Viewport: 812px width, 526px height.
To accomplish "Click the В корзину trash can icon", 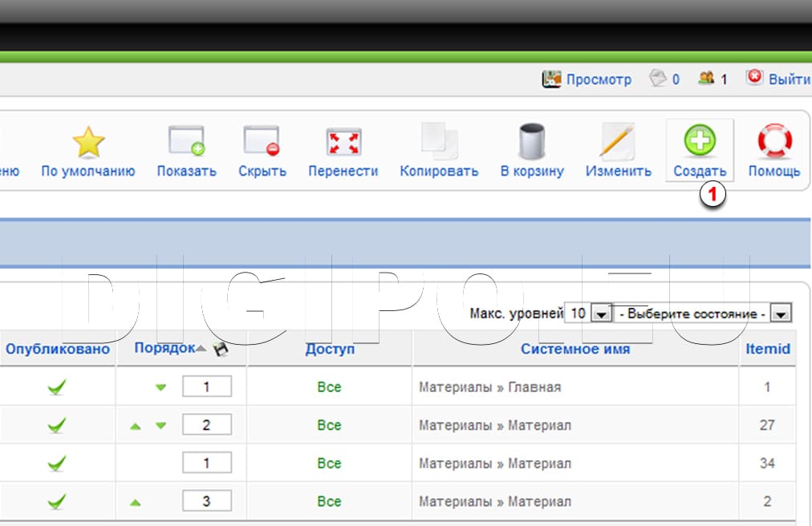I will (x=532, y=143).
